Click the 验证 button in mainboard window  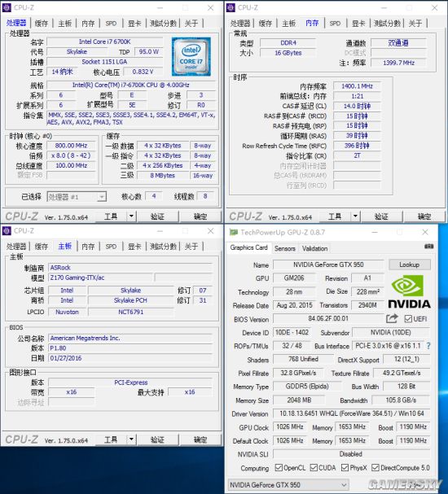(157, 439)
